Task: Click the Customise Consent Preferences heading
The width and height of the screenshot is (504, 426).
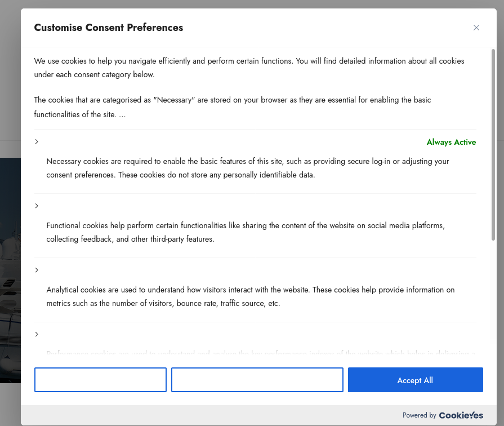Action: pos(109,28)
